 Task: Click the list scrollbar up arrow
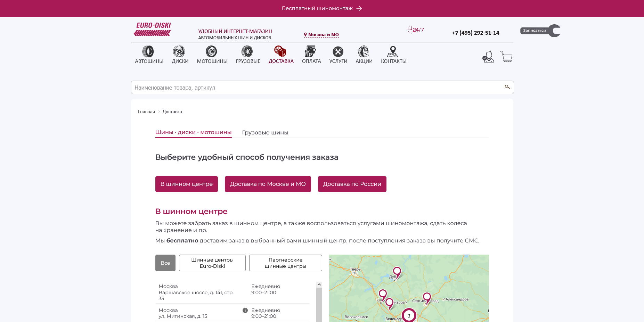[x=319, y=284]
